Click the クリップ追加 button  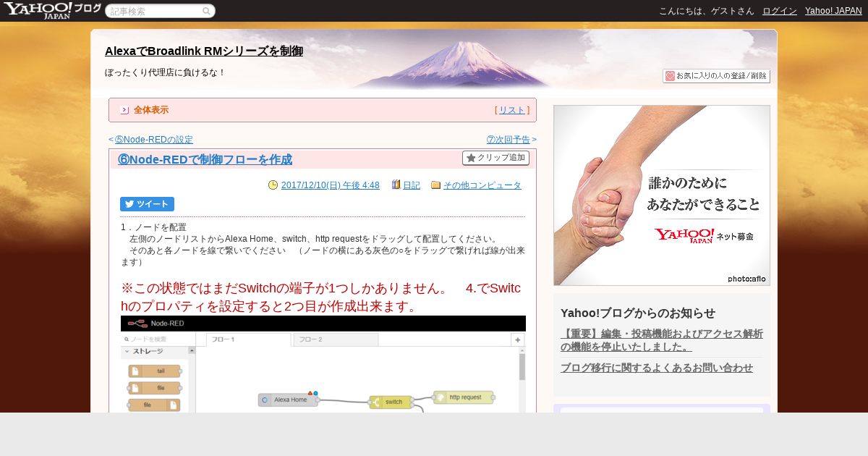tap(495, 158)
